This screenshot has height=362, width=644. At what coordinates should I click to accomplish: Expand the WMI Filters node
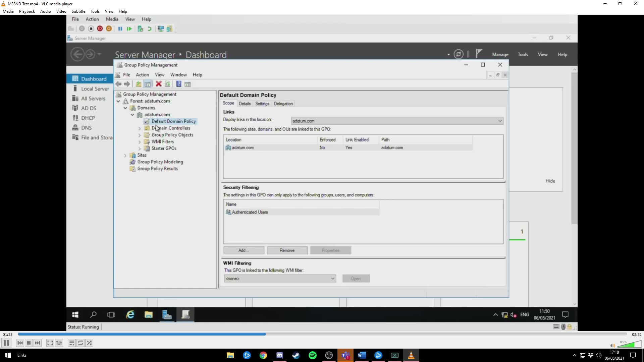pos(140,142)
